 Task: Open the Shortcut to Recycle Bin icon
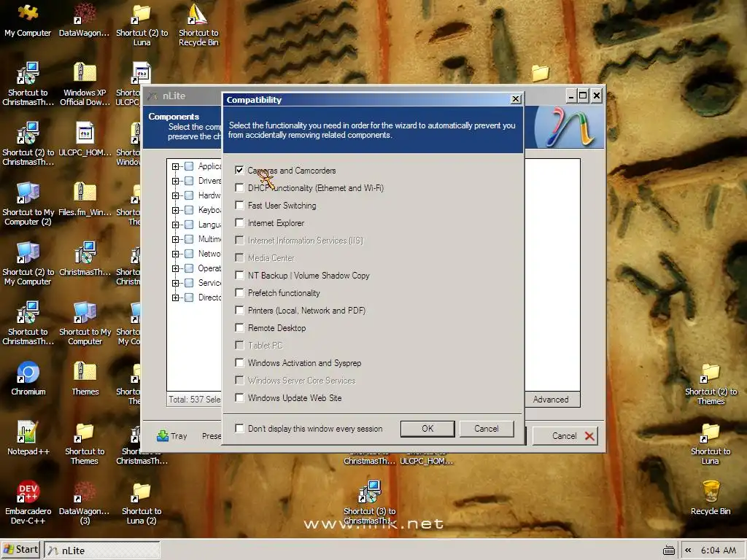click(198, 25)
